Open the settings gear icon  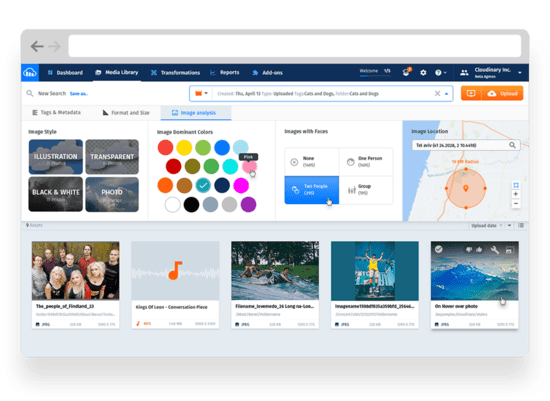pos(423,73)
